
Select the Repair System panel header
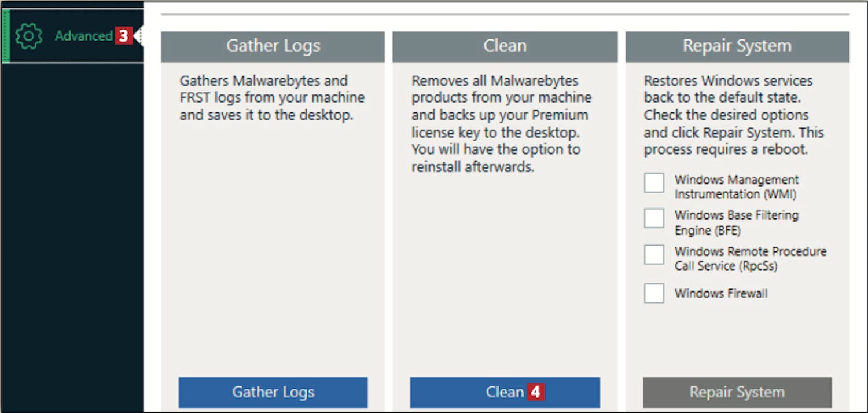click(737, 46)
